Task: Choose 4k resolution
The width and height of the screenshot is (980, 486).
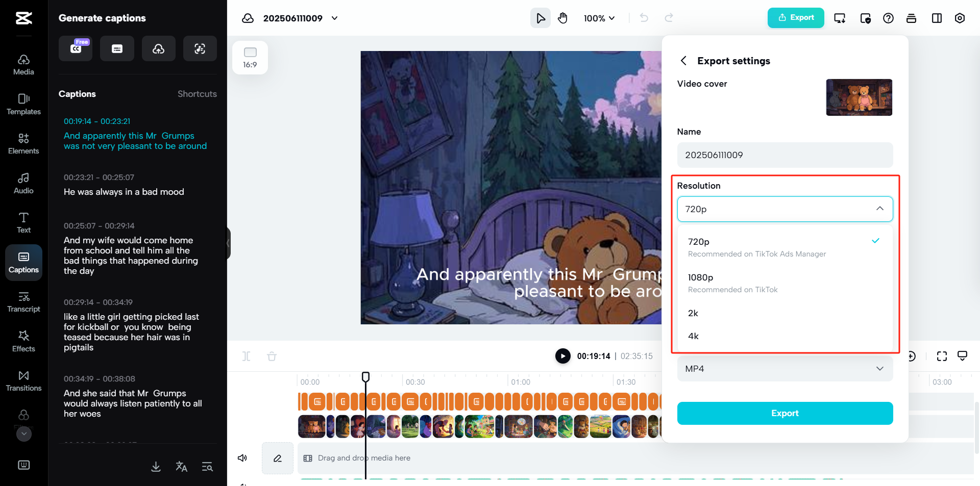Action: [785, 336]
